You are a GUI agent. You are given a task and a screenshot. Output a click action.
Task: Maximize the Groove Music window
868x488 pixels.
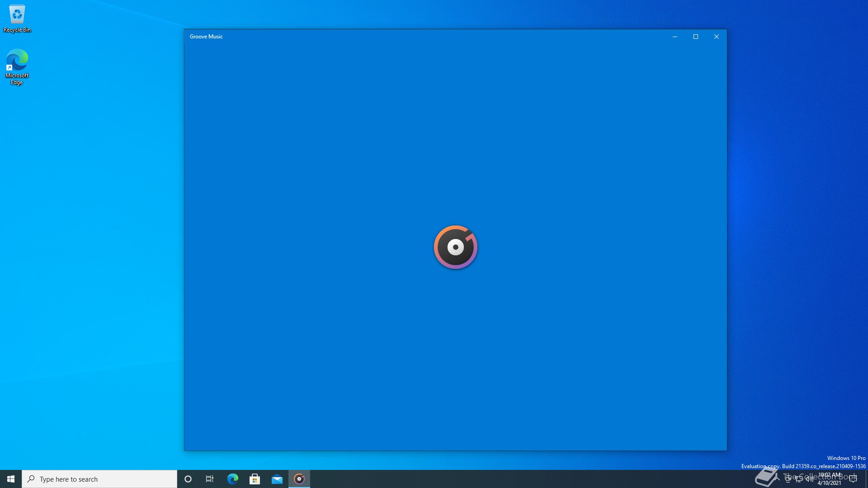click(696, 37)
